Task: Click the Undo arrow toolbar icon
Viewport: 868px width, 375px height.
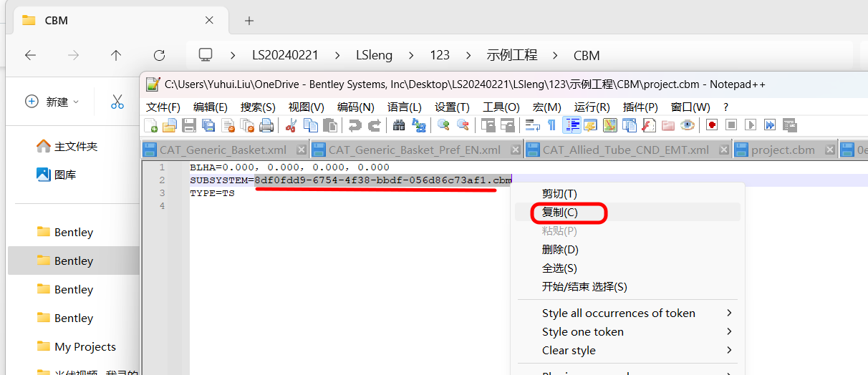Action: (355, 125)
